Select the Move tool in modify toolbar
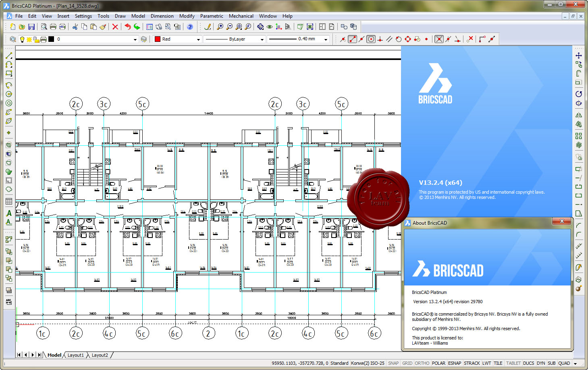 [x=579, y=56]
